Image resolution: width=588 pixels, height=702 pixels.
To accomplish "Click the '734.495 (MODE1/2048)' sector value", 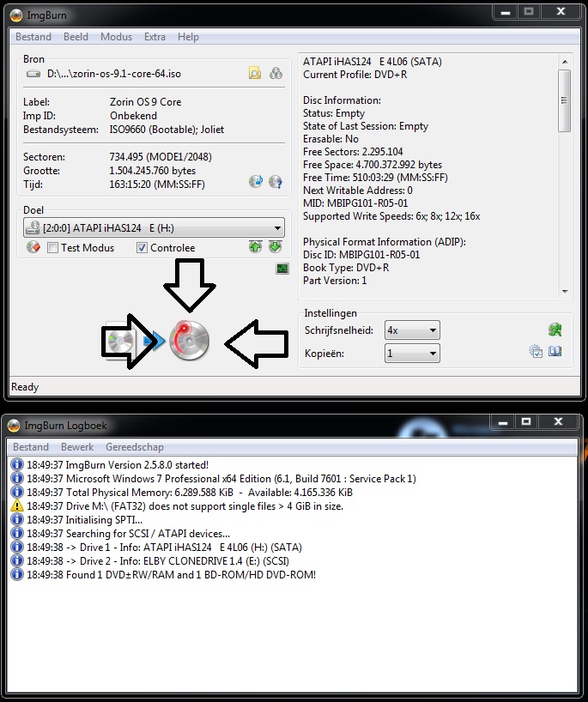I will coord(161,157).
